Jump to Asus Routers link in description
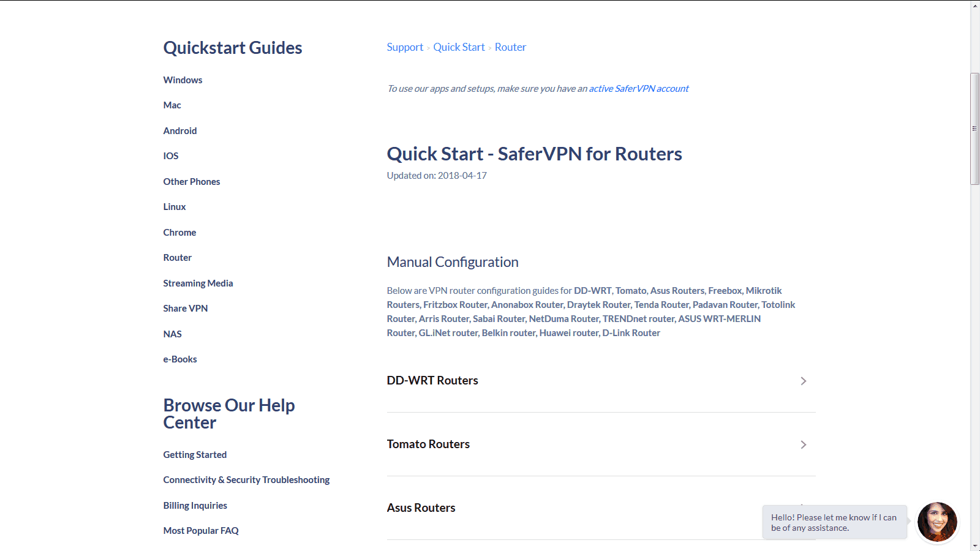This screenshot has height=551, width=980. click(x=677, y=291)
